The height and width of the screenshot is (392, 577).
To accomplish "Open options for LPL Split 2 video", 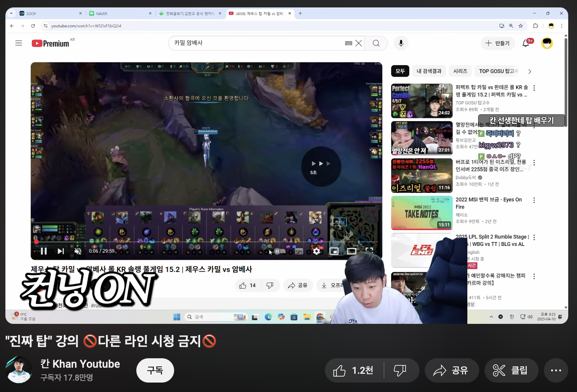I will (534, 237).
